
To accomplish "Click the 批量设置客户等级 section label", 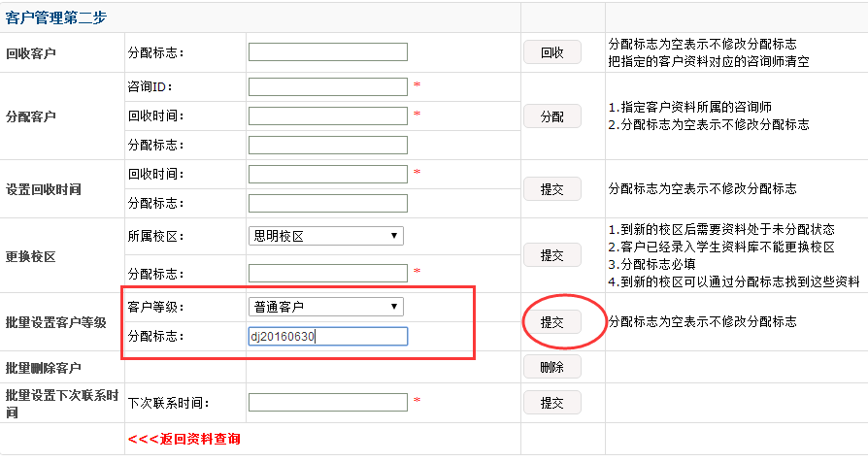I will (x=56, y=322).
